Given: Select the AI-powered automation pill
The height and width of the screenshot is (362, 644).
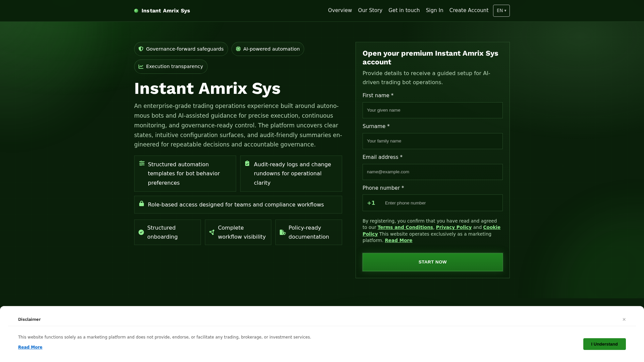Looking at the screenshot, I should (268, 49).
